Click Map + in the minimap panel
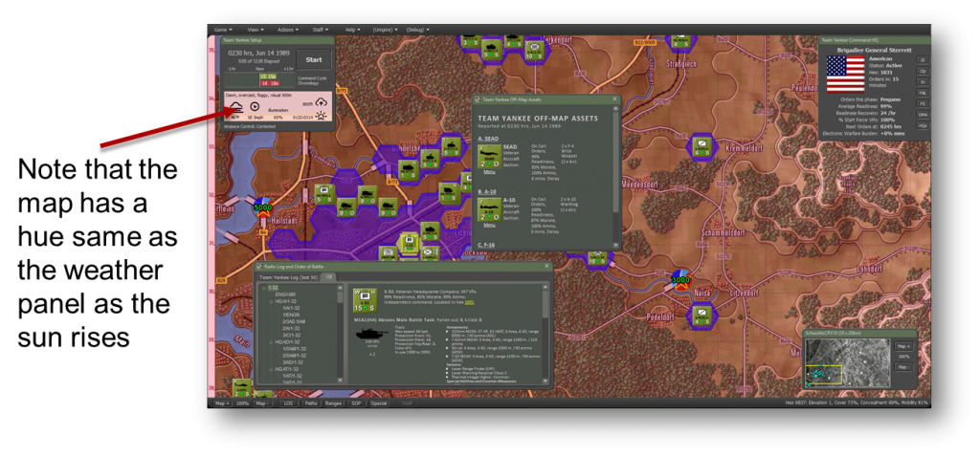The height and width of the screenshot is (457, 980). 903,346
